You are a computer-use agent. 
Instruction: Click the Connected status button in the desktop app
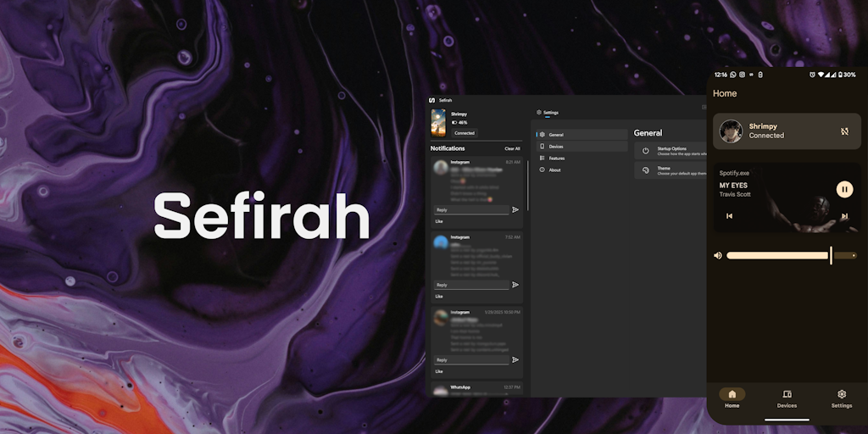pyautogui.click(x=465, y=133)
